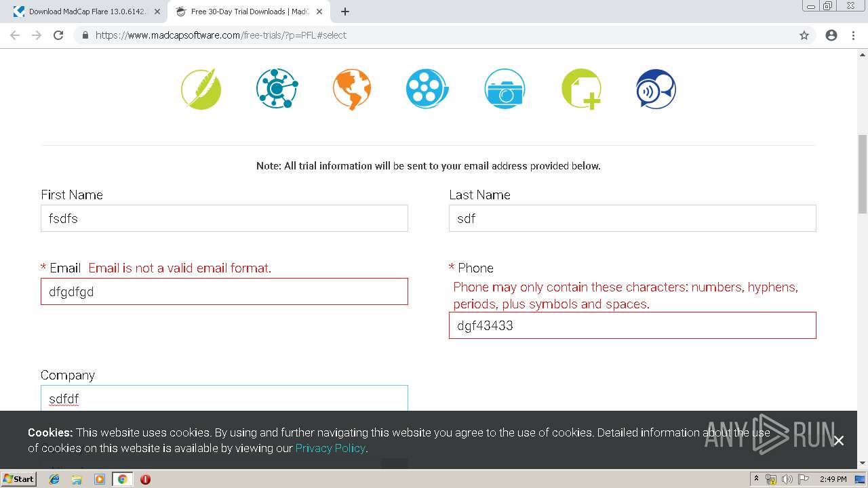
Task: Click the action center flag tray icon
Action: click(803, 479)
